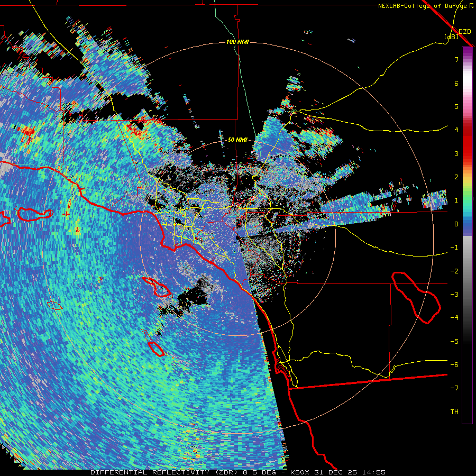The image size is (476, 476).
Task: Click the "6" value on the color scale
Action: (x=456, y=83)
